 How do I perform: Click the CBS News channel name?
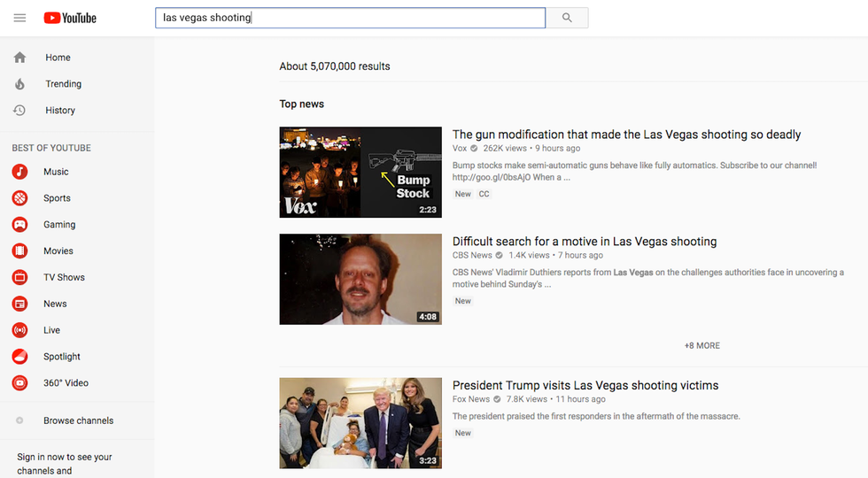pos(472,255)
